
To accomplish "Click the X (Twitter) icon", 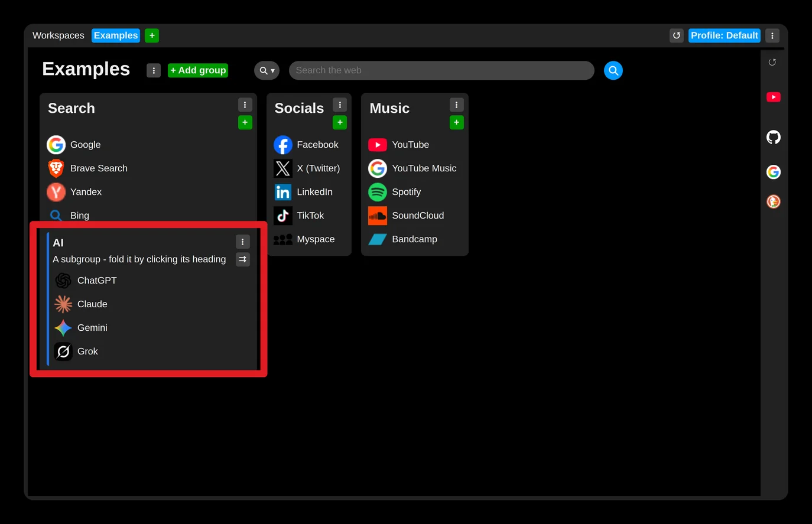I will 283,168.
